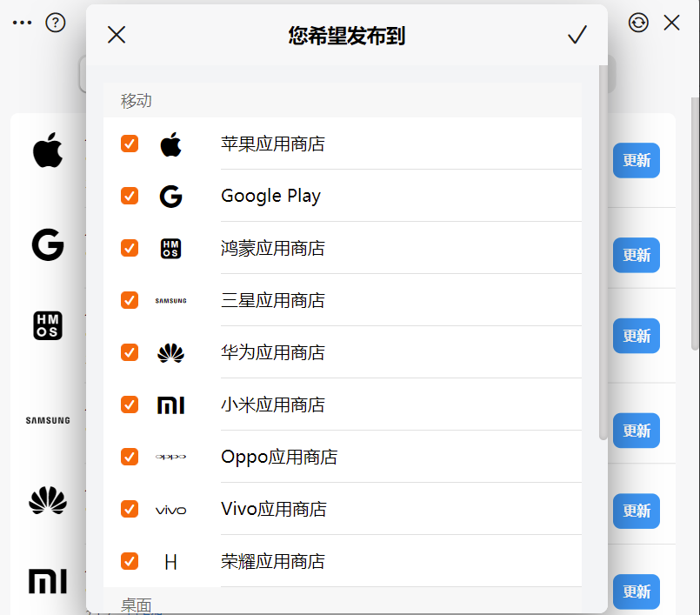700x615 pixels.
Task: Click the Apple logo in dialog list
Action: point(170,144)
